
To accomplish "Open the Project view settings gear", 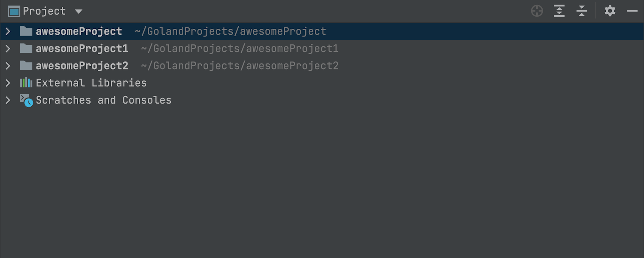I will [610, 11].
